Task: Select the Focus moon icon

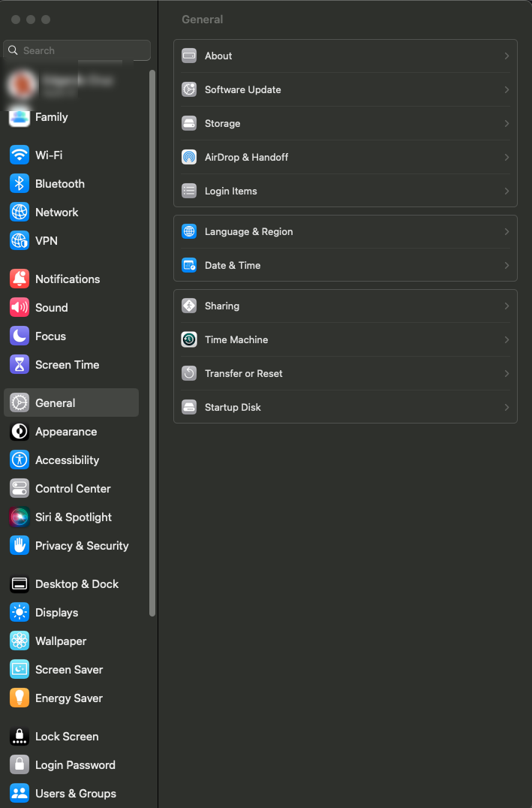Action: tap(20, 336)
